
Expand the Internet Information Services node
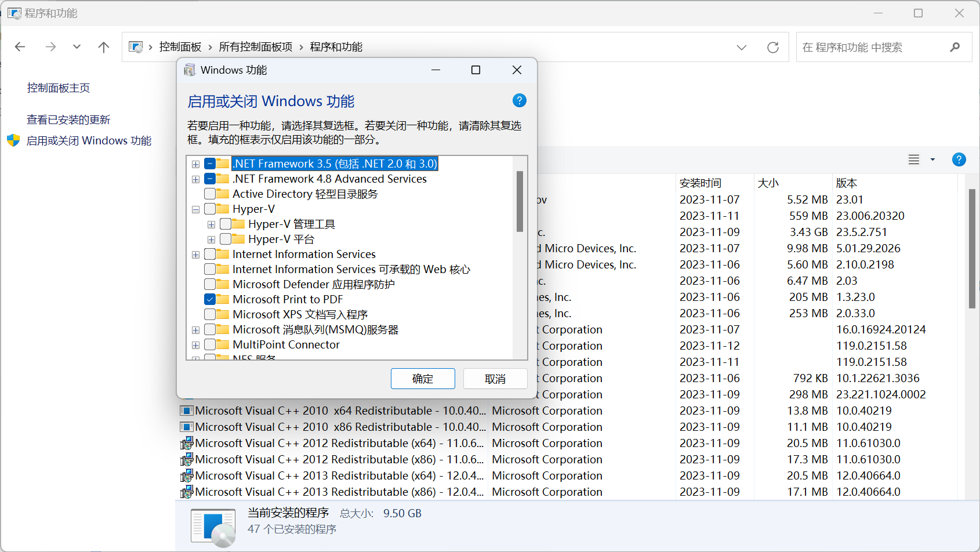[195, 254]
